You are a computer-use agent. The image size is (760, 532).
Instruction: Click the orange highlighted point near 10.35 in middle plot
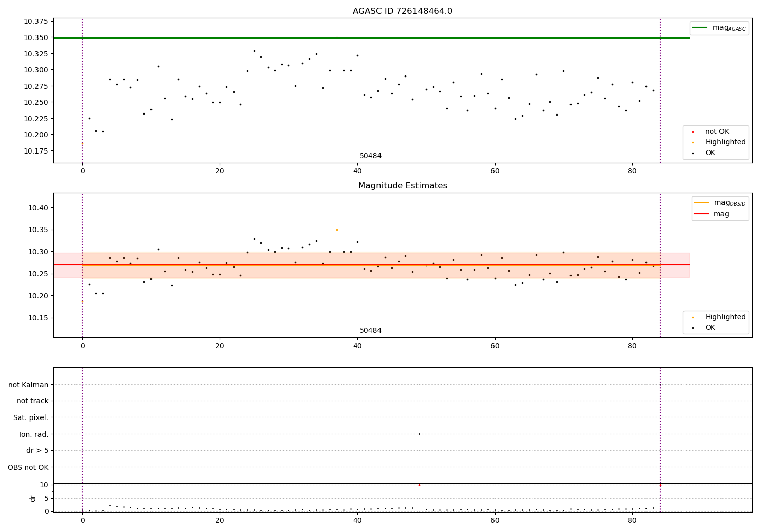pyautogui.click(x=337, y=230)
